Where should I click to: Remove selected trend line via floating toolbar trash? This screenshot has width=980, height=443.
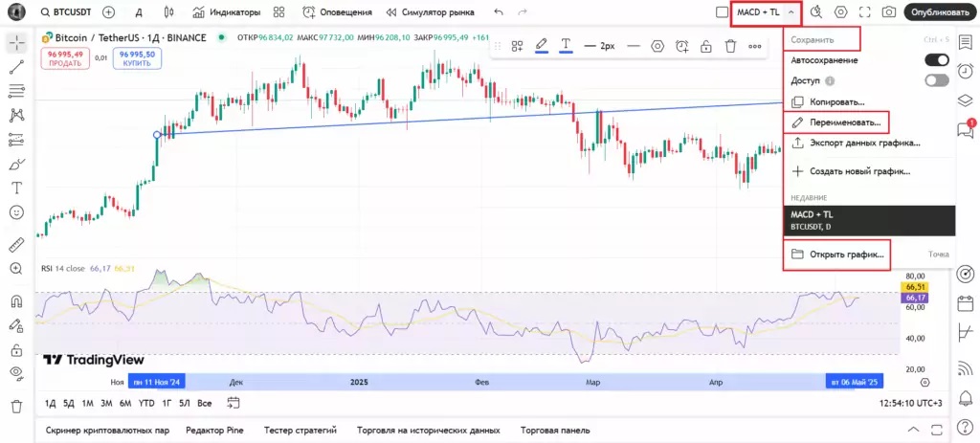(x=730, y=46)
